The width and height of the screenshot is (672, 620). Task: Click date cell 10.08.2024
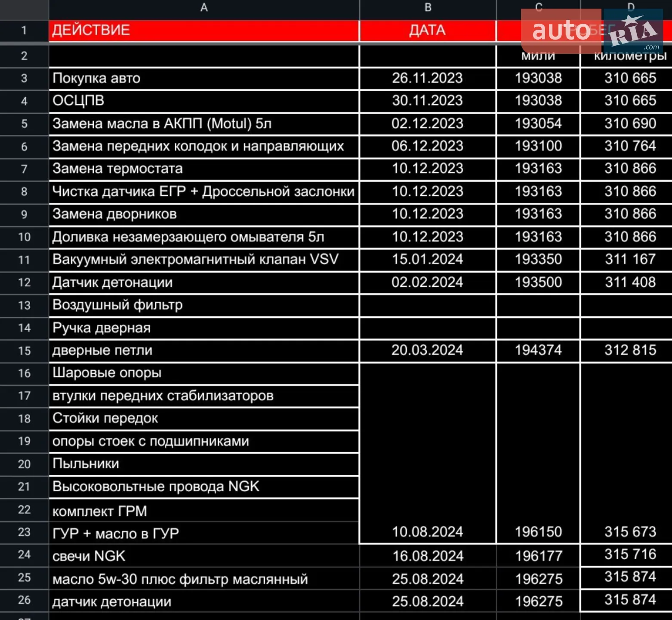click(428, 532)
